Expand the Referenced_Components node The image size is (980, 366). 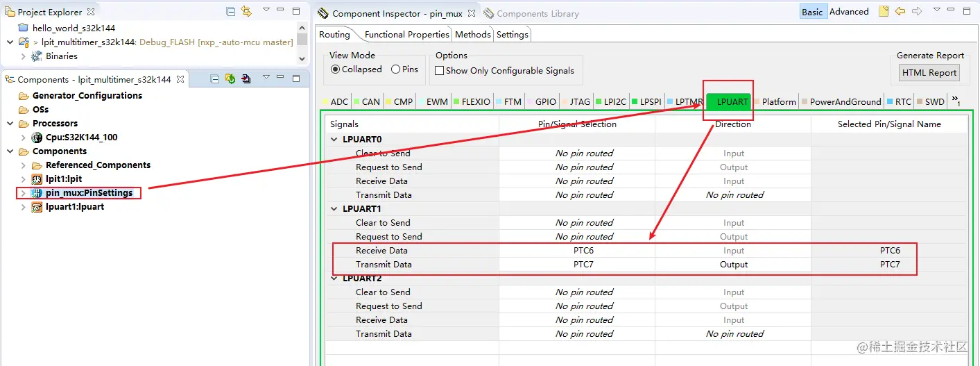(x=23, y=165)
